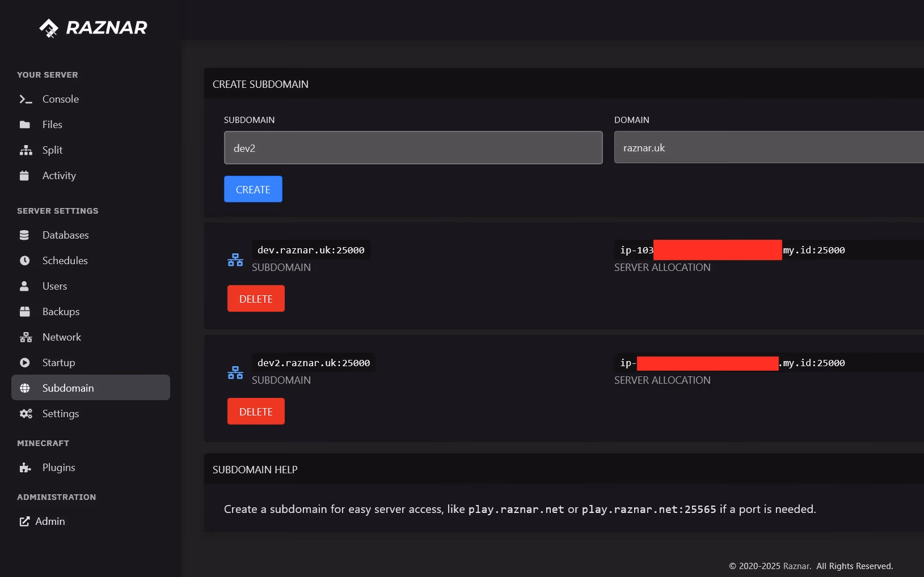Click the Raznar link in footer
The image size is (924, 577).
(x=796, y=566)
